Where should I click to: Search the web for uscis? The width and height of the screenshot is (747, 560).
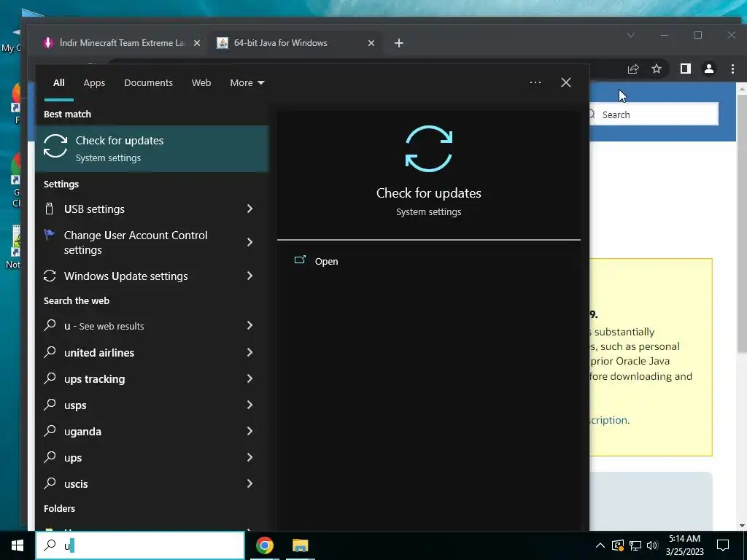point(152,484)
